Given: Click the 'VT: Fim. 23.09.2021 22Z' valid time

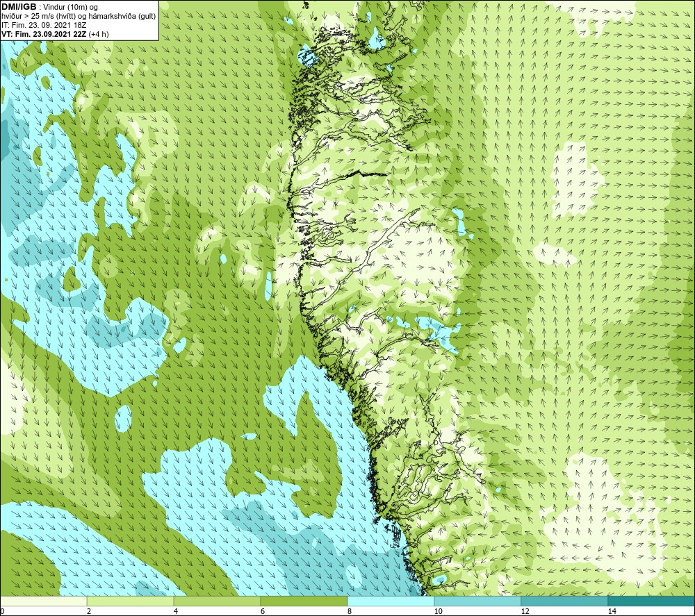Looking at the screenshot, I should tap(44, 34).
